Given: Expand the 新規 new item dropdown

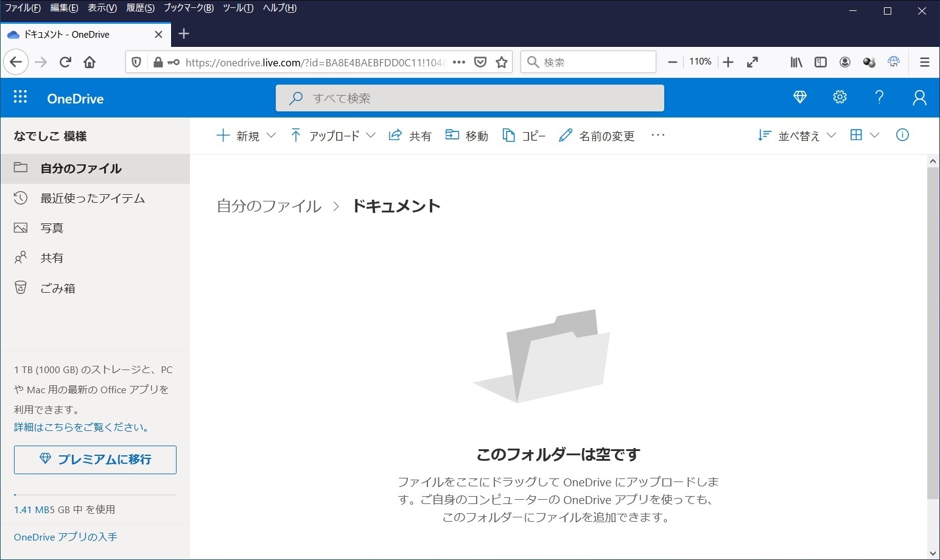Looking at the screenshot, I should pos(247,136).
